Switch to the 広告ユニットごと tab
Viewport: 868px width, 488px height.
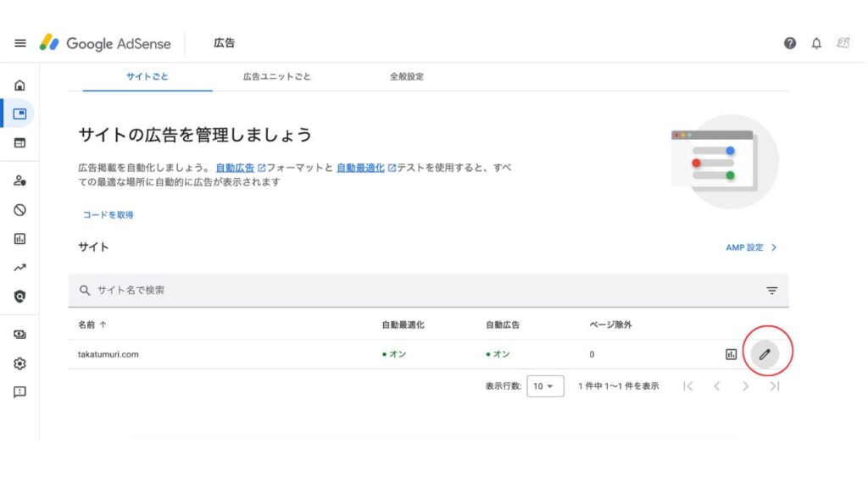point(276,76)
